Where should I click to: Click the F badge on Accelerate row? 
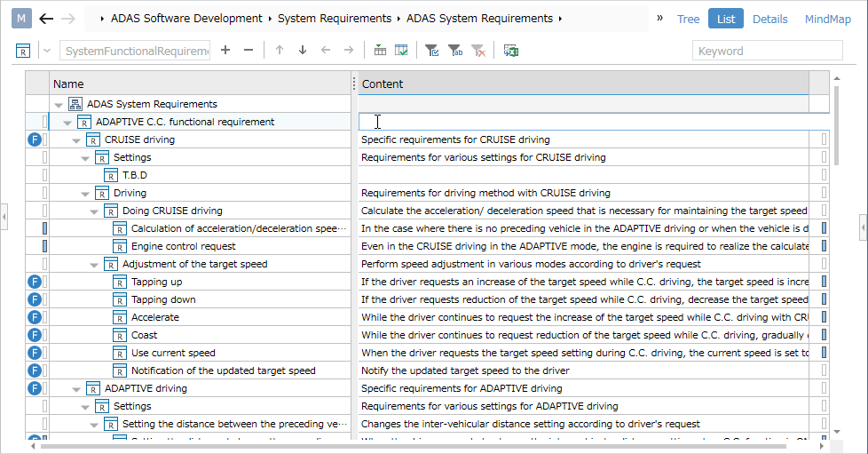(x=35, y=317)
